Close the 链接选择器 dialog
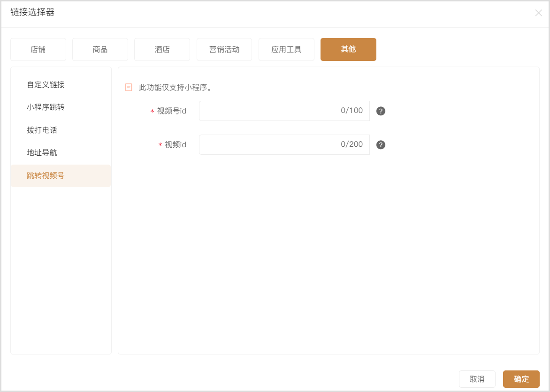Screen dimensions: 550x392 (538, 13)
